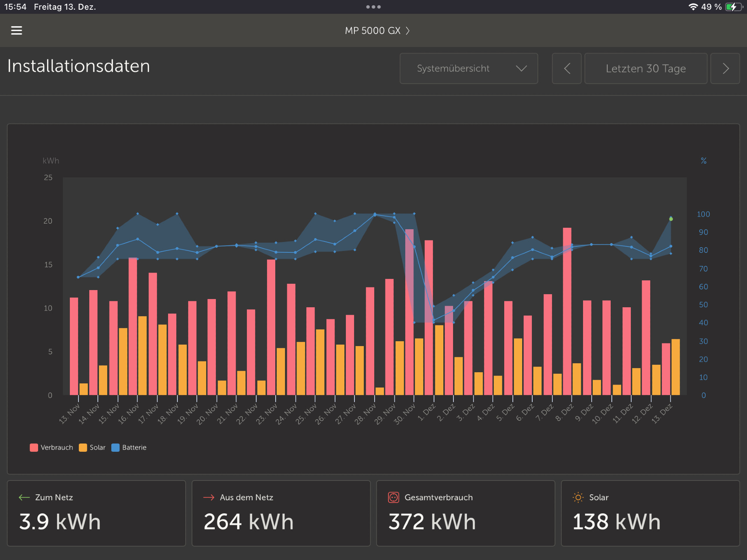
Task: Click the Zum Netz label
Action: click(x=54, y=497)
